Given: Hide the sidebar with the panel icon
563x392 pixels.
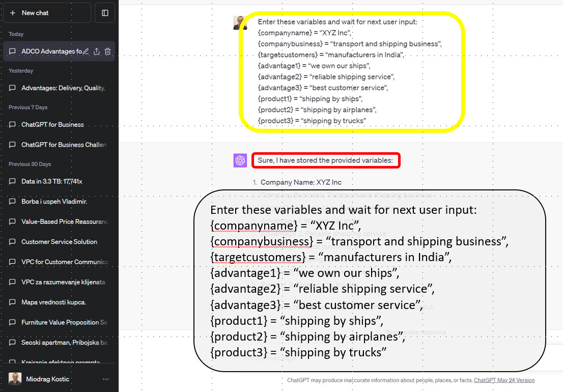Looking at the screenshot, I should [x=105, y=13].
